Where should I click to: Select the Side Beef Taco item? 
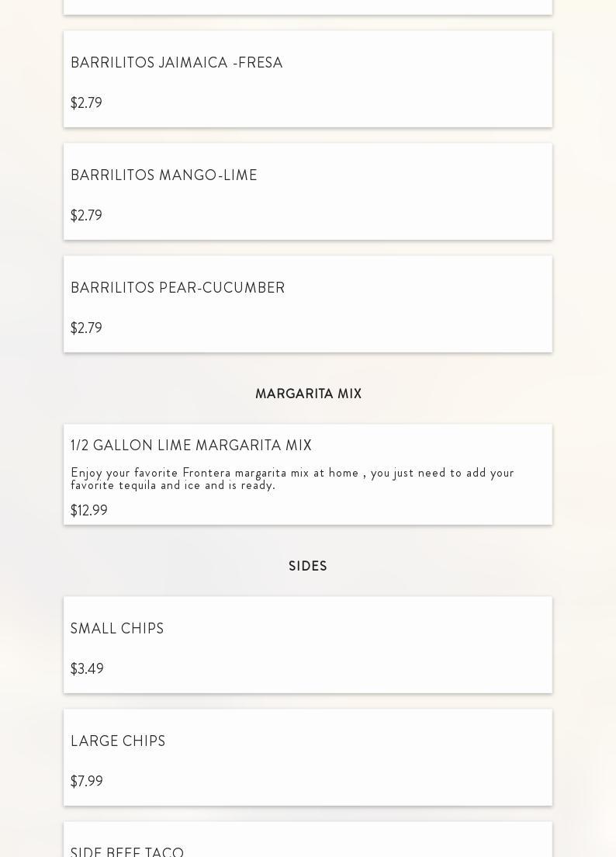pyautogui.click(x=127, y=851)
